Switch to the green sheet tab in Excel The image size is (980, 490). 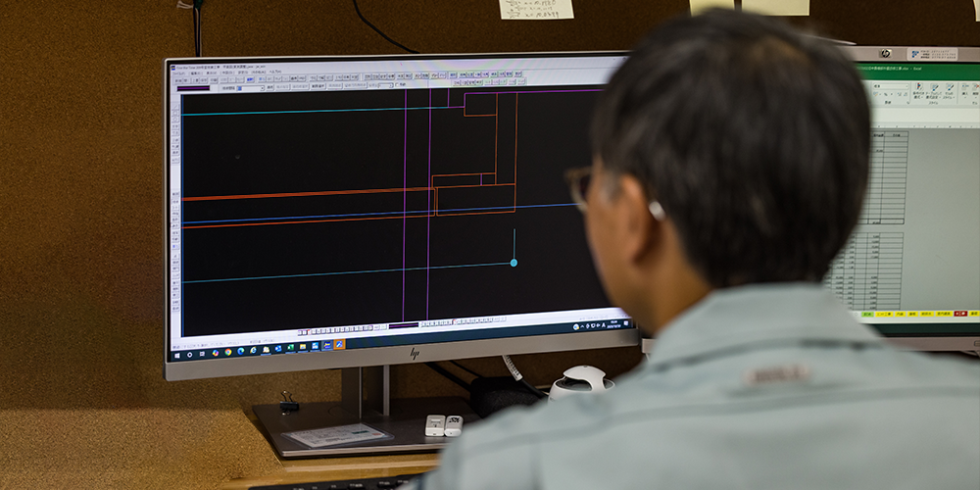point(867,315)
